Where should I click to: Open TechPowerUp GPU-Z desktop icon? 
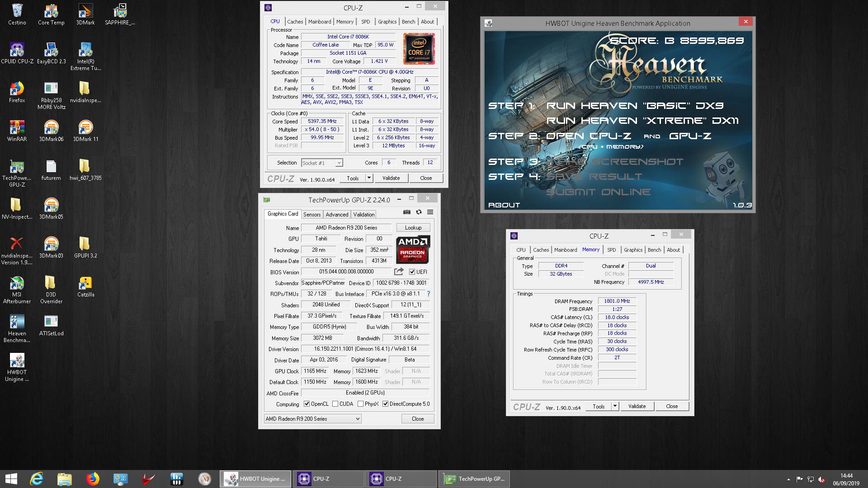point(17,174)
